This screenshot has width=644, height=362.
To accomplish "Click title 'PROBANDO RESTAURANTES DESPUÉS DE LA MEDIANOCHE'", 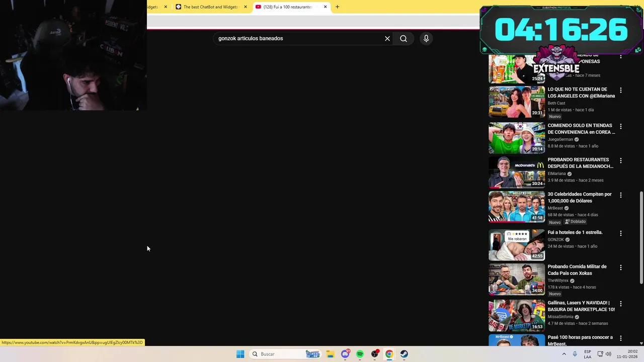I will tap(581, 163).
